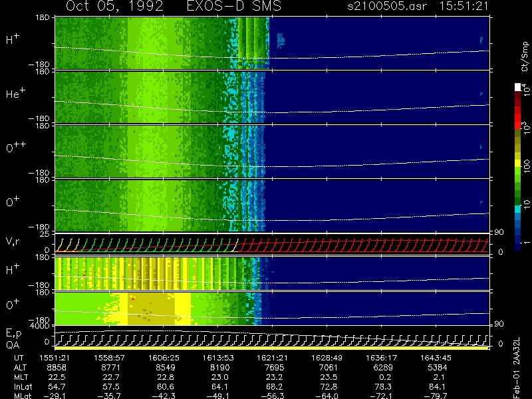Viewport: 532px width, 399px height.
Task: Select InLat value 84.1
Action: 438,387
